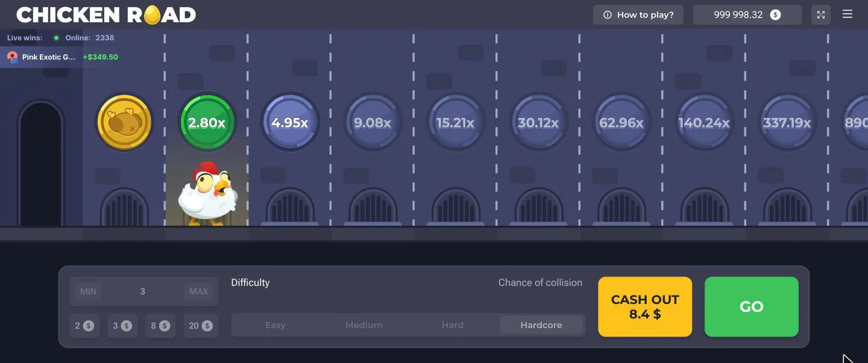The image size is (868, 363).
Task: Set bet to MAX
Action: [199, 291]
